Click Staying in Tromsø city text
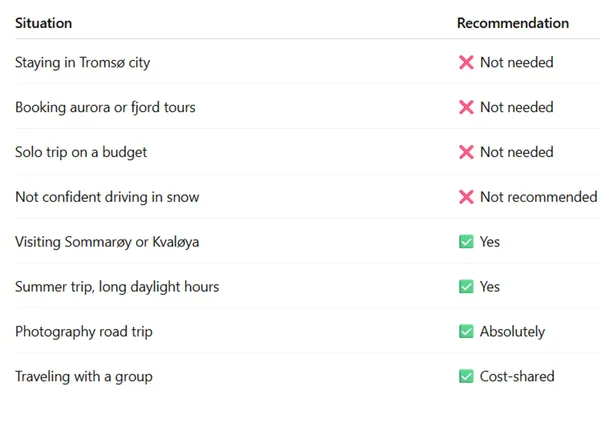The image size is (600, 425). [x=82, y=63]
